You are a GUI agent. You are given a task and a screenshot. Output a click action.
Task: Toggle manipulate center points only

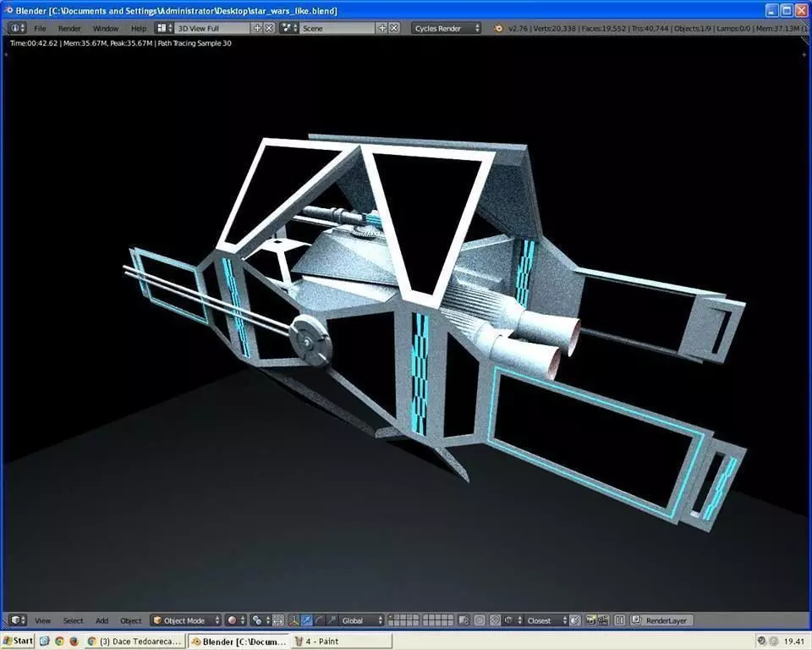(x=278, y=620)
